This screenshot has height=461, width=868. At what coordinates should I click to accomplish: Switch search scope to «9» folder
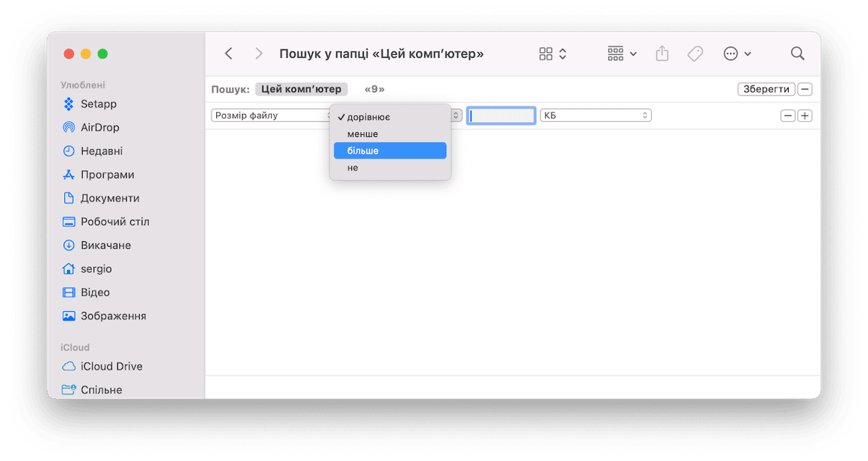[x=374, y=89]
